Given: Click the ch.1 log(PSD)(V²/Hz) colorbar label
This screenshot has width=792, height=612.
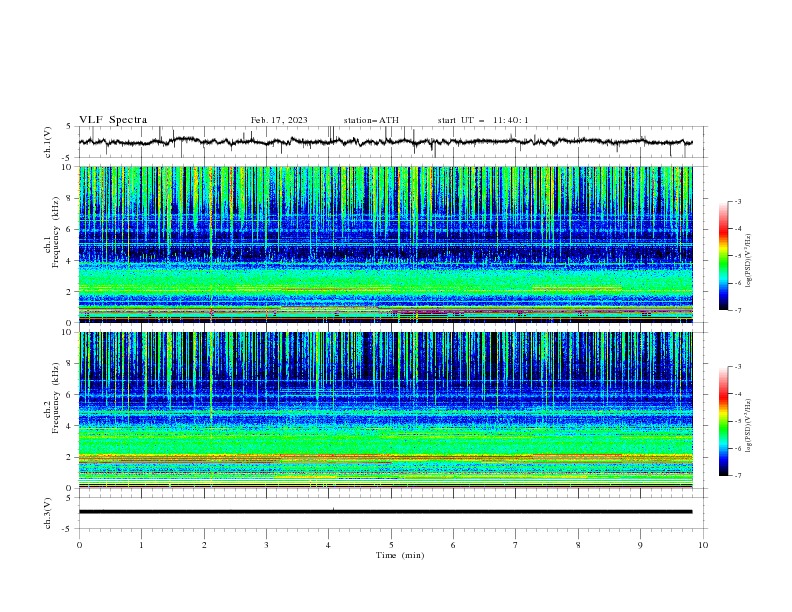Looking at the screenshot, I should point(749,261).
